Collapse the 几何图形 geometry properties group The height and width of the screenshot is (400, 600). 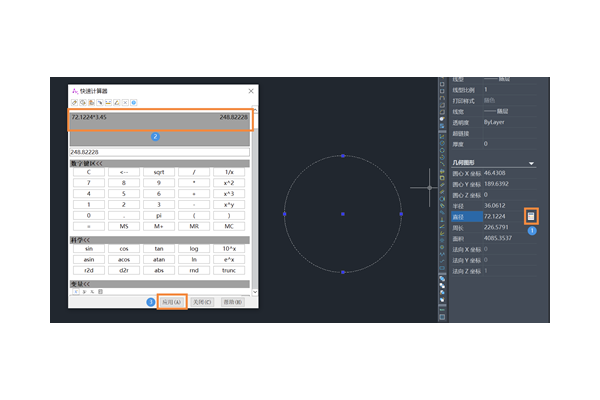(532, 162)
